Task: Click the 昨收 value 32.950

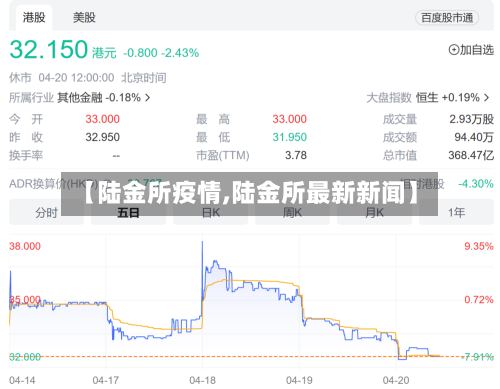Action: 102,137
